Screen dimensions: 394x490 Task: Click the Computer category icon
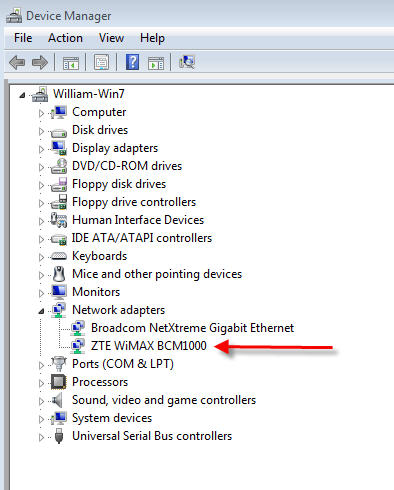(x=59, y=112)
